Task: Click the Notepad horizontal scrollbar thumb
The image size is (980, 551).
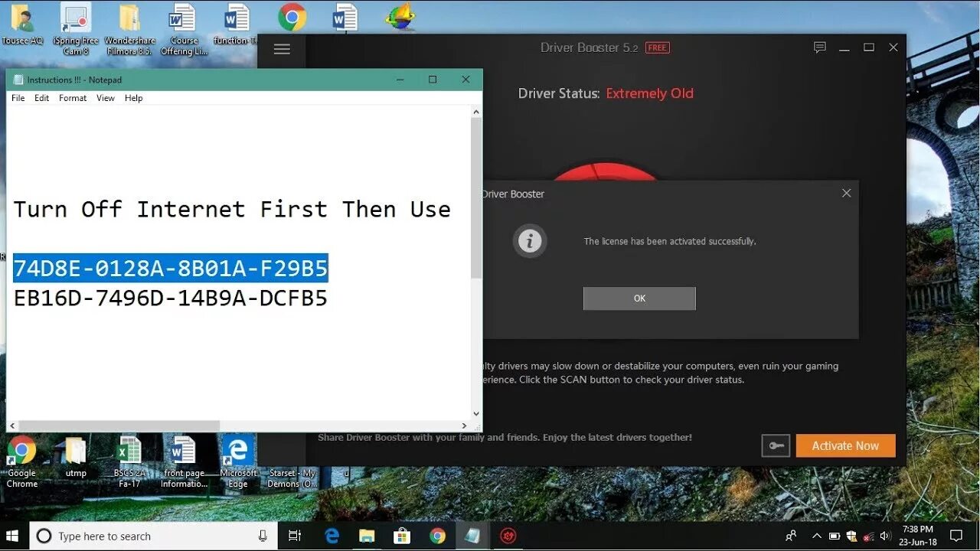Action: pyautogui.click(x=119, y=425)
